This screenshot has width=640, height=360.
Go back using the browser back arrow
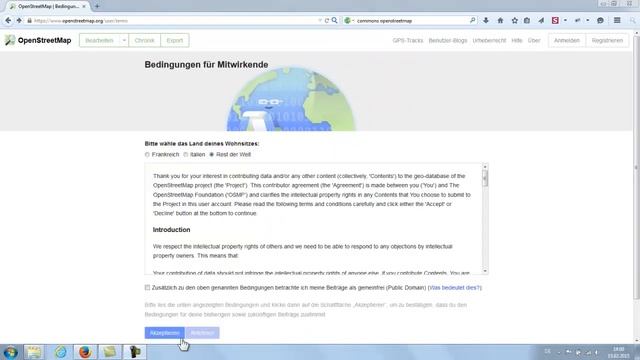8,20
